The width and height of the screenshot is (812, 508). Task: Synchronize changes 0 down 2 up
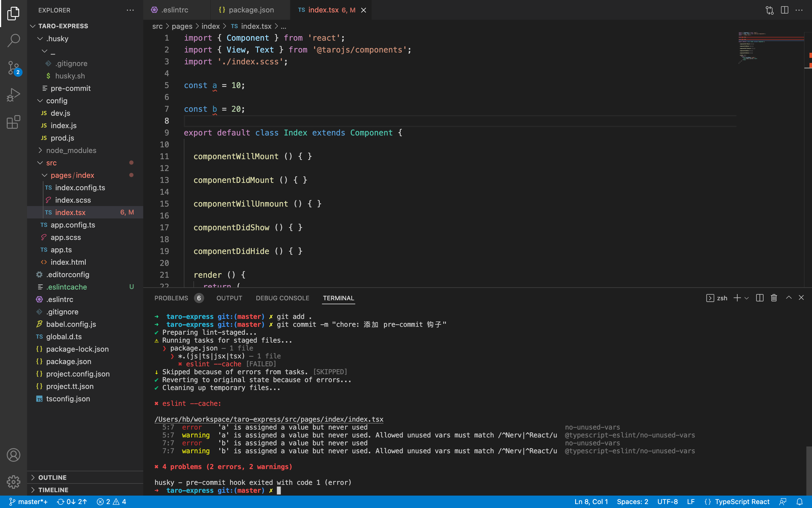tap(72, 502)
